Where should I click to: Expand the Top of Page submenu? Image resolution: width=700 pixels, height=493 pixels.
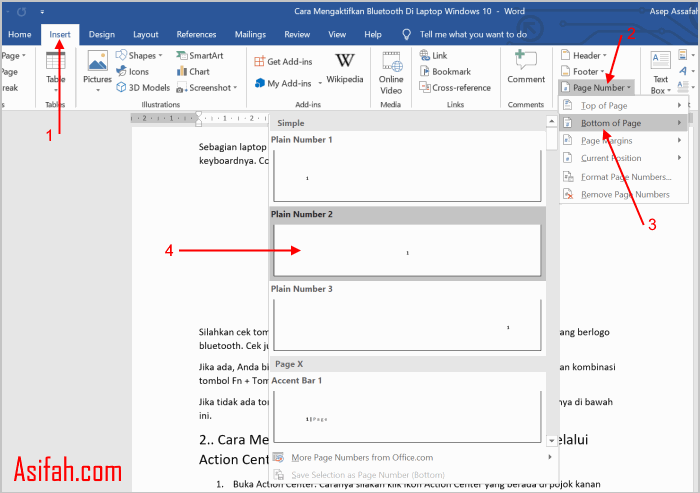click(679, 105)
